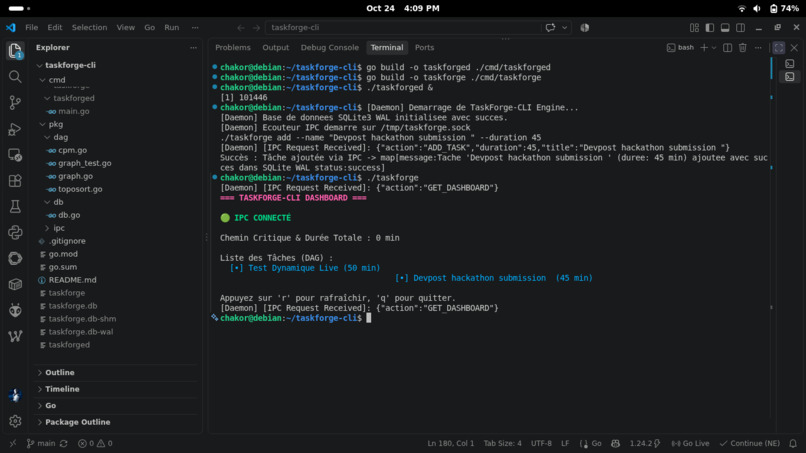Switch to the Debug Console tab
This screenshot has width=806, height=453.
[x=329, y=47]
